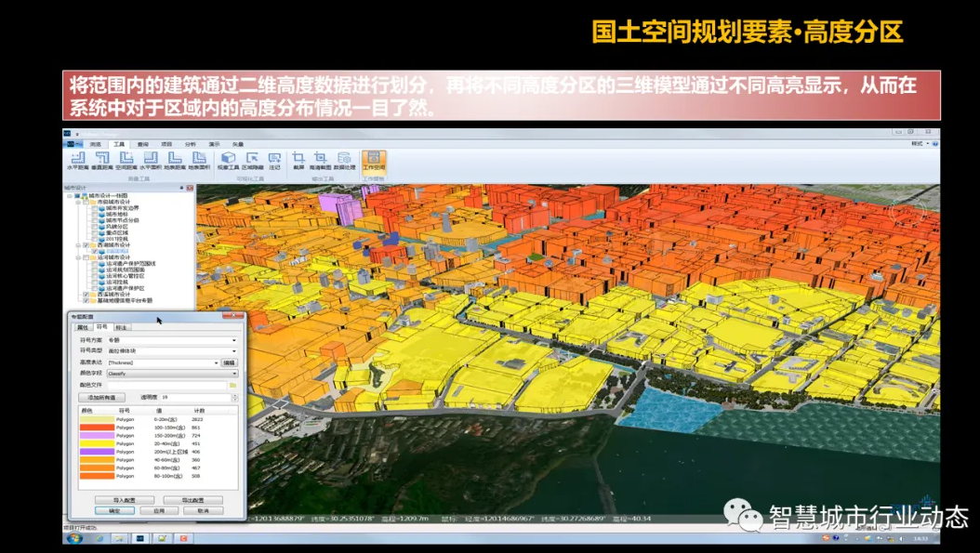Toggle 市级城市设计 folder checkbox
The height and width of the screenshot is (553, 980).
click(86, 202)
